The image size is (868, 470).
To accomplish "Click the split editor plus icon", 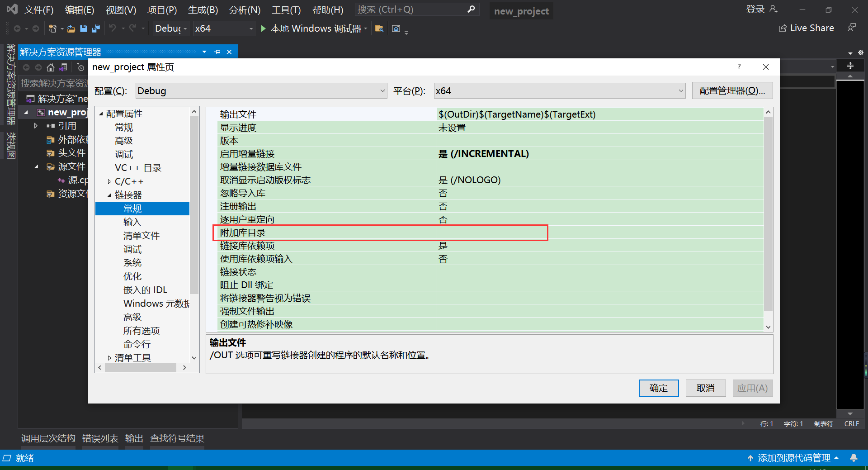I will coord(850,66).
